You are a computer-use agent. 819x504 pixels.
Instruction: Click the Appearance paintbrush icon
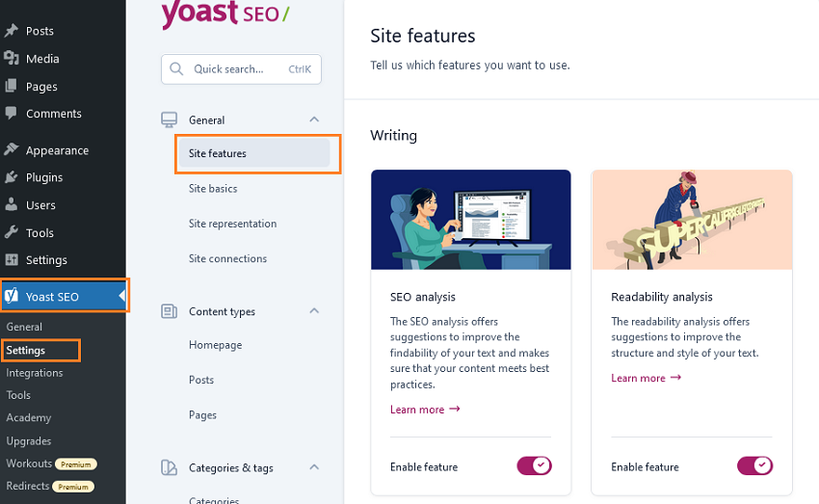click(x=11, y=150)
